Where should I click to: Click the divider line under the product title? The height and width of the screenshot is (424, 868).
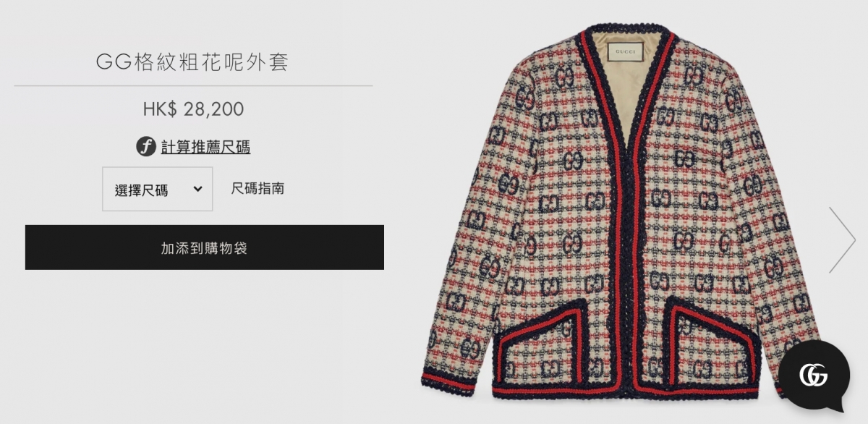pyautogui.click(x=193, y=86)
